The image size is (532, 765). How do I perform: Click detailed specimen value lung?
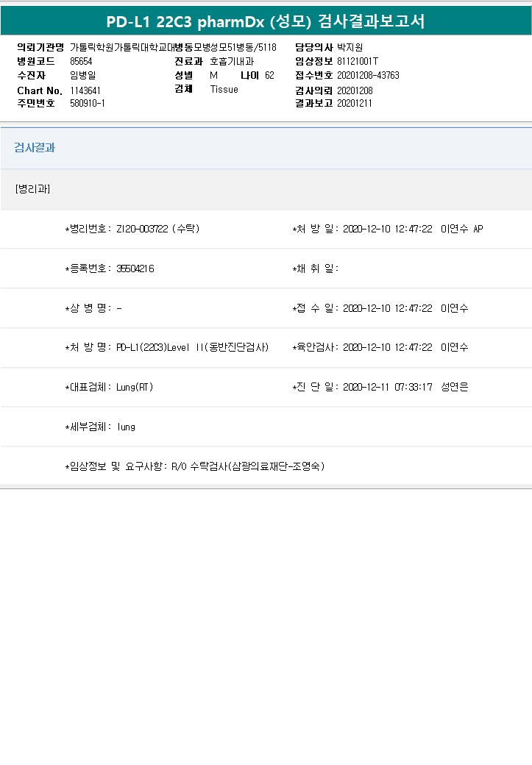pos(126,427)
